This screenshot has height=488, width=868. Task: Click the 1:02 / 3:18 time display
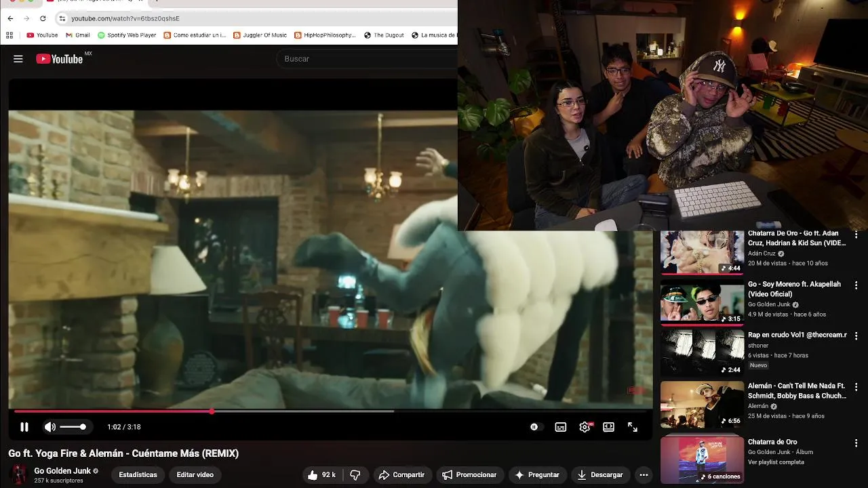click(124, 427)
